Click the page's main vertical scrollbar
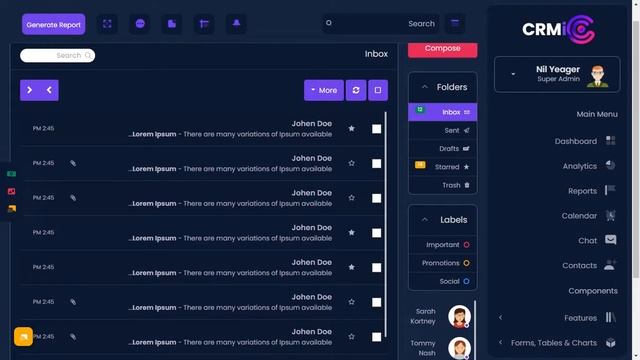Screen dimensions: 640x360 (636, 149)
